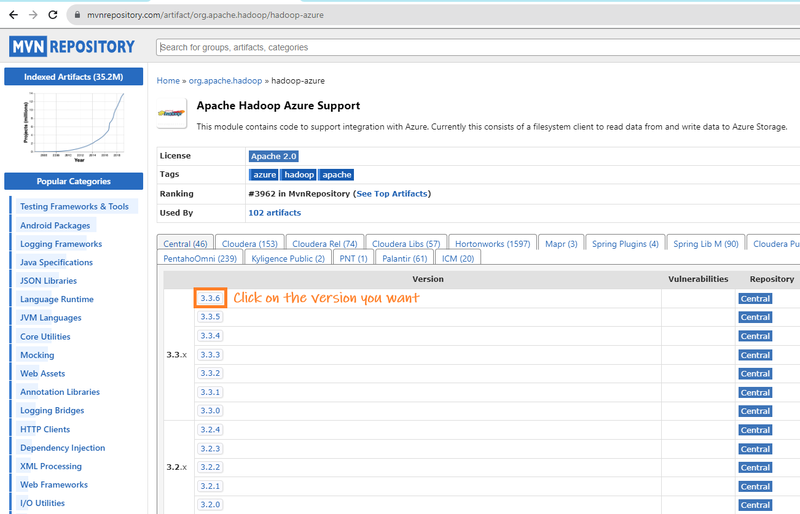This screenshot has width=800, height=514.
Task: Switch to the Central (46) tab
Action: (185, 243)
